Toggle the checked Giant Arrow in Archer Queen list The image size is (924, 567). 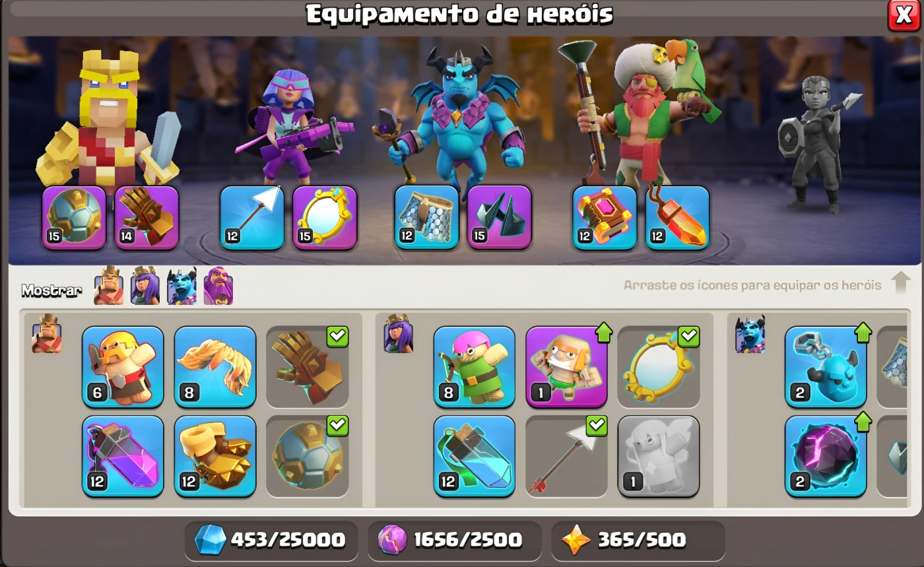tap(567, 456)
